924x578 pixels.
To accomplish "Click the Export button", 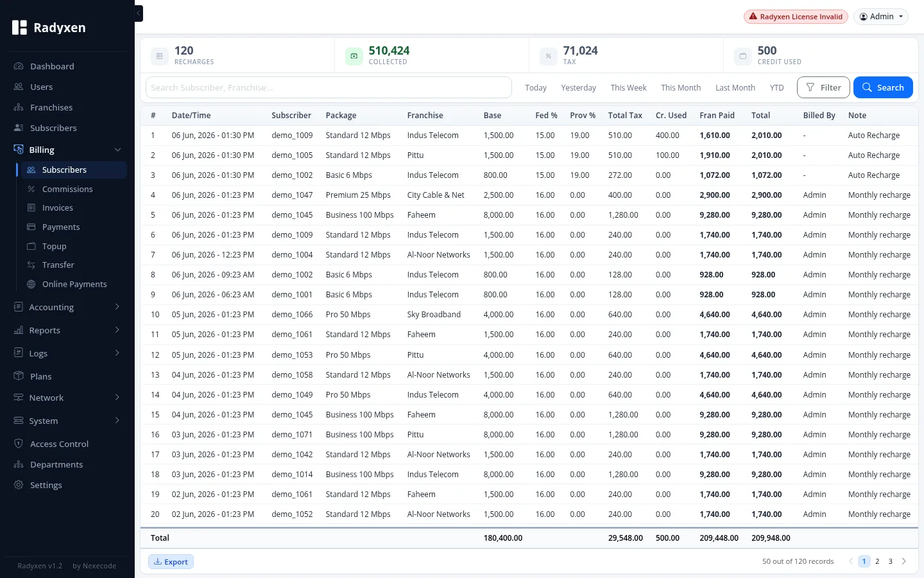I will coord(171,562).
